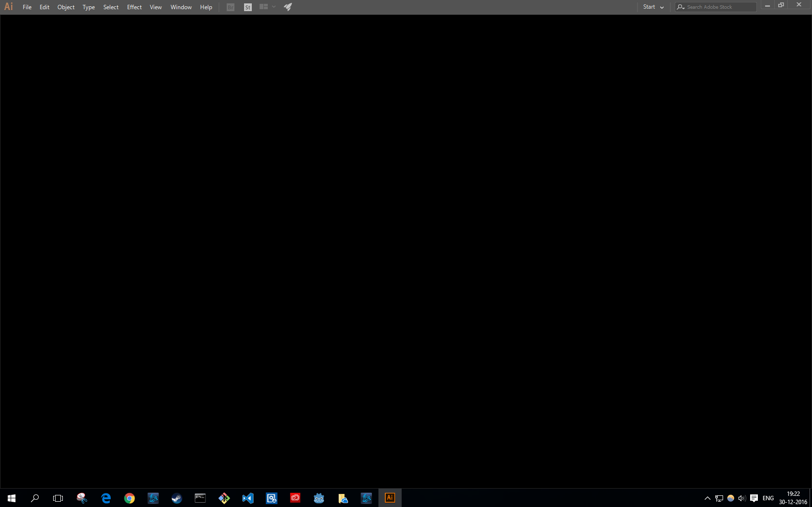Open Steam from the taskbar
Viewport: 812px width, 507px height.
176,498
